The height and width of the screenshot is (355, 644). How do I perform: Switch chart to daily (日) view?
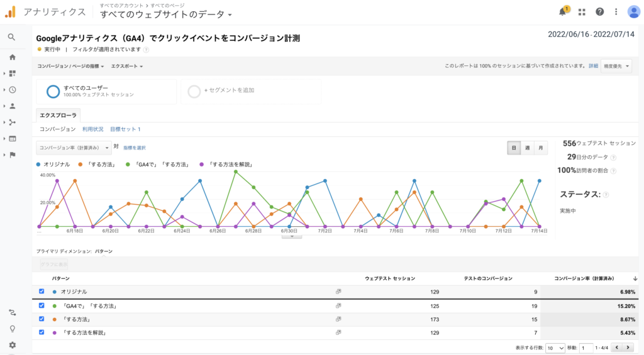514,148
